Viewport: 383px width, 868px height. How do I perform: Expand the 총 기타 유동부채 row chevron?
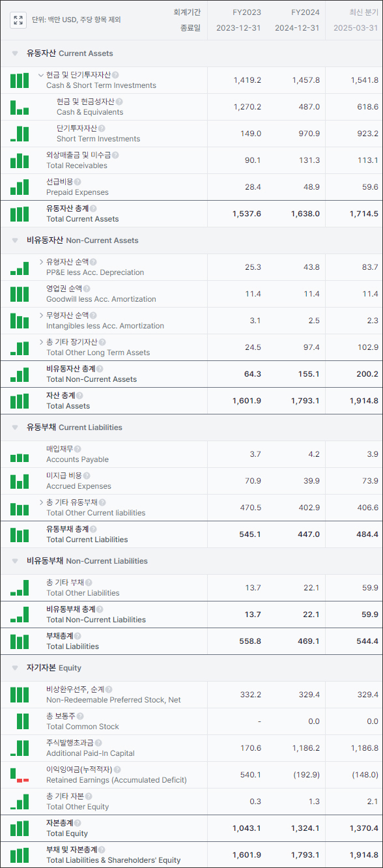click(42, 502)
